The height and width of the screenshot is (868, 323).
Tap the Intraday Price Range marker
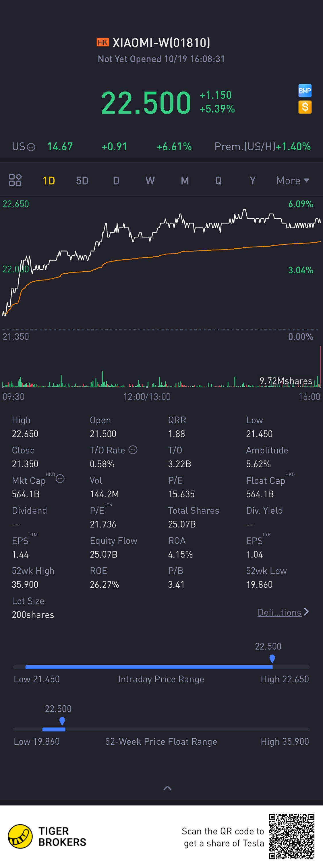click(272, 659)
